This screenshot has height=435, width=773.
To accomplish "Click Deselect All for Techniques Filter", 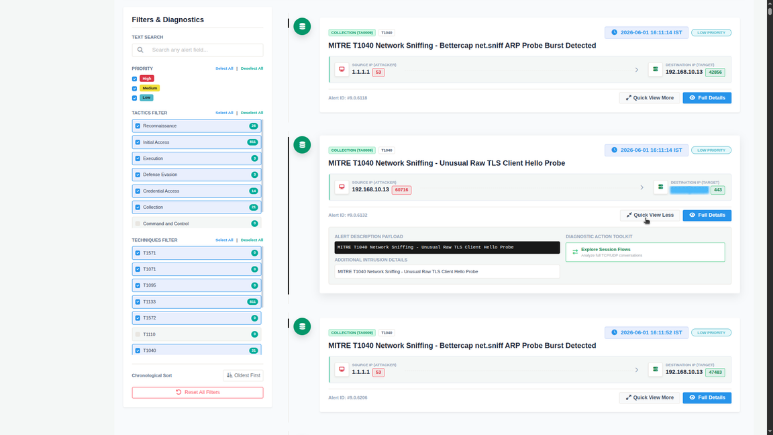I will (x=252, y=240).
